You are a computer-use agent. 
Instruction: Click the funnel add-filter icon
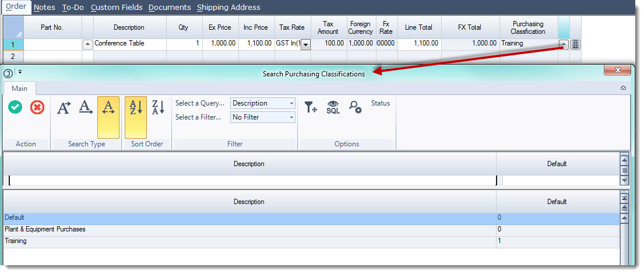(311, 107)
